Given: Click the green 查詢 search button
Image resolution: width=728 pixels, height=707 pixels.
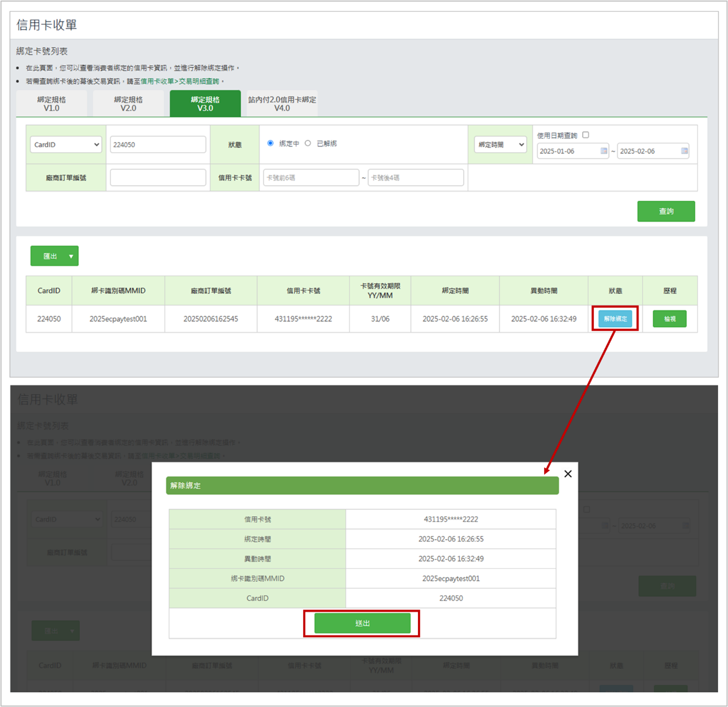Looking at the screenshot, I should click(x=665, y=211).
